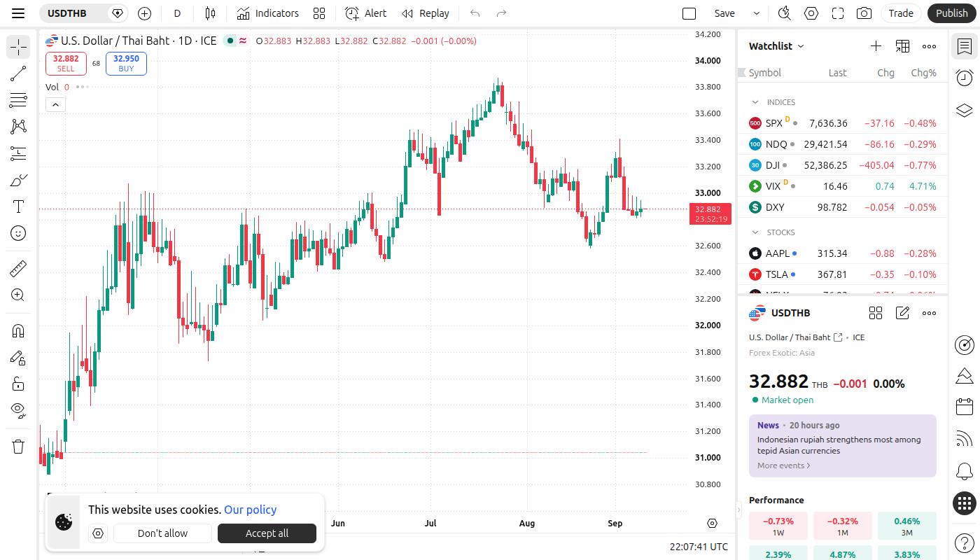Open the Our policy link
This screenshot has width=980, height=560.
point(251,510)
